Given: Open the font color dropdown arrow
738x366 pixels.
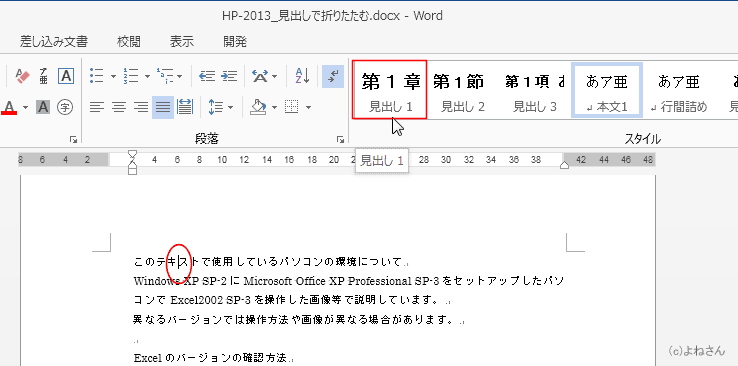Looking at the screenshot, I should click(x=25, y=108).
